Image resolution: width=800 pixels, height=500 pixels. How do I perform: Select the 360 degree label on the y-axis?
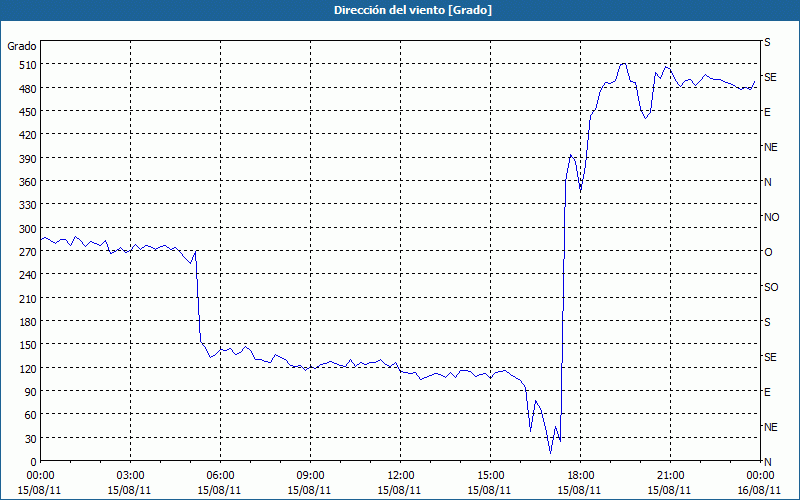29,182
